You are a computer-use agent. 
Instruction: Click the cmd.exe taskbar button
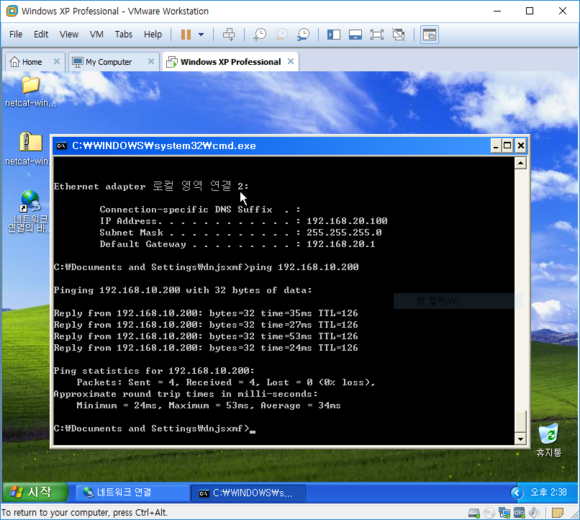248,493
